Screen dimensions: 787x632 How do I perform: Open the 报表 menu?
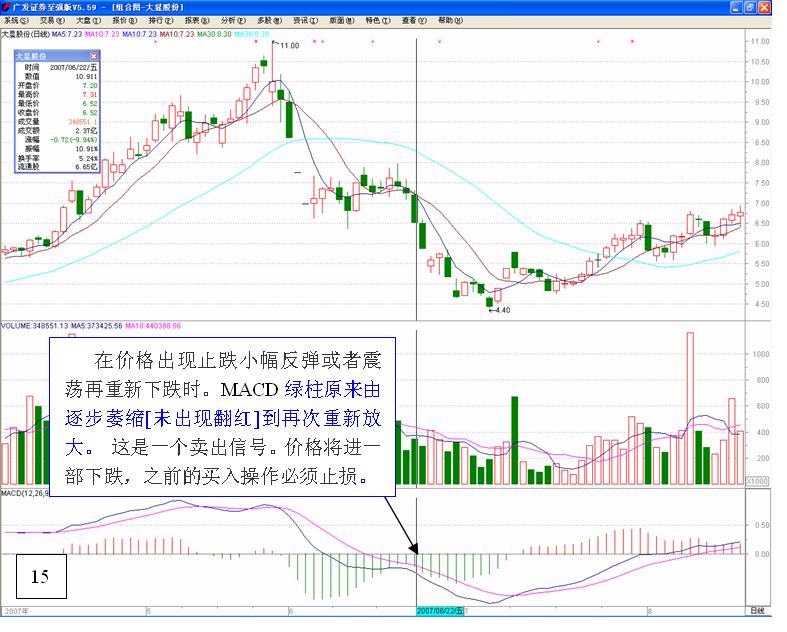click(x=197, y=21)
